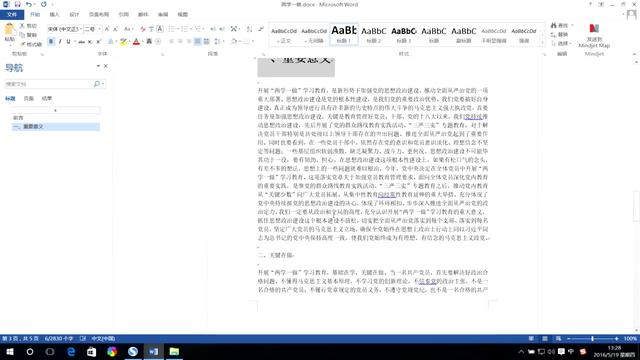Click the Decrease Indent icon
Viewport: 640px width, 360px height.
coord(213,29)
